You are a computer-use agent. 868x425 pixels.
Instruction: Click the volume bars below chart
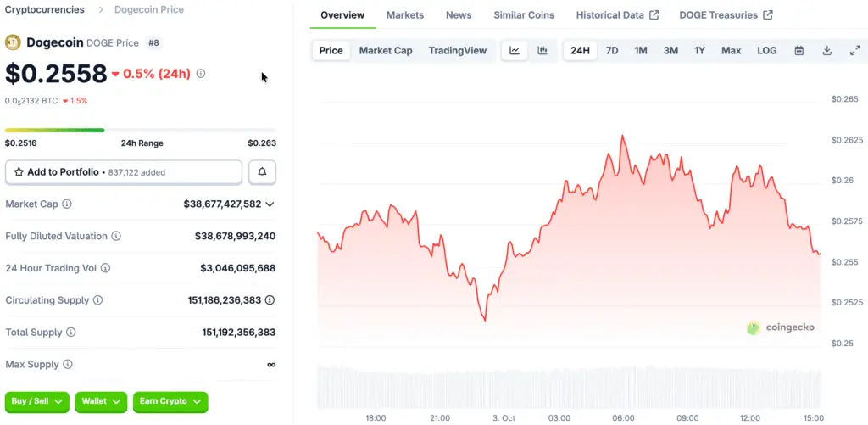[x=568, y=388]
